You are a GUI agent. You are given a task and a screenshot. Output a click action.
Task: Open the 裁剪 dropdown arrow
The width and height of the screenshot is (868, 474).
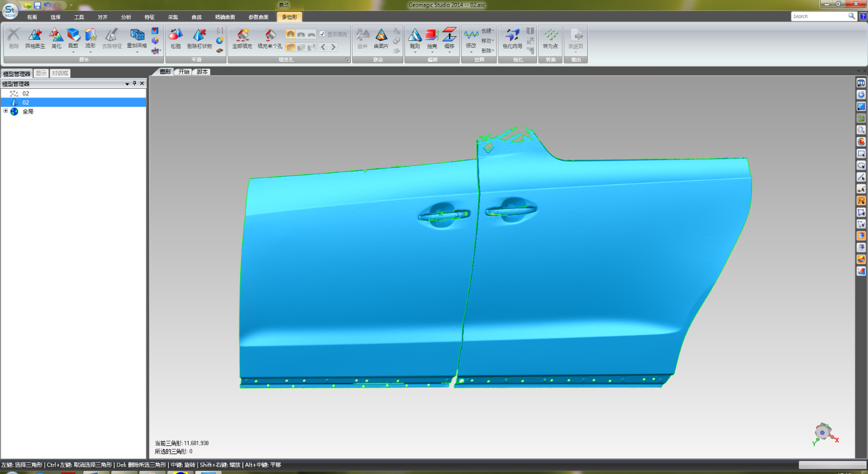tap(72, 51)
